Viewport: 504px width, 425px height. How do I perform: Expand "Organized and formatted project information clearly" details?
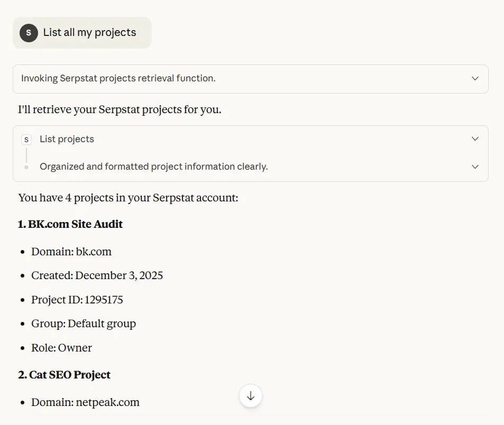click(474, 167)
